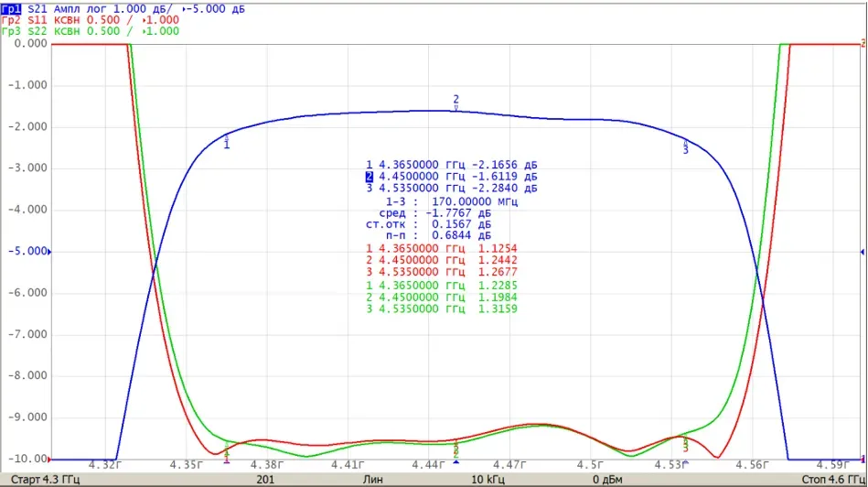Click blue readout 1 4.3650000 ГГц -2.1656 дБ
The image size is (868, 487).
tap(451, 165)
